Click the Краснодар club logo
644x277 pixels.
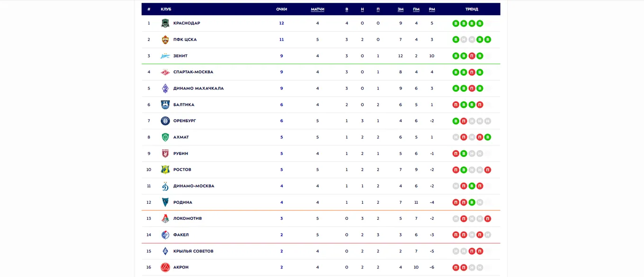click(165, 23)
